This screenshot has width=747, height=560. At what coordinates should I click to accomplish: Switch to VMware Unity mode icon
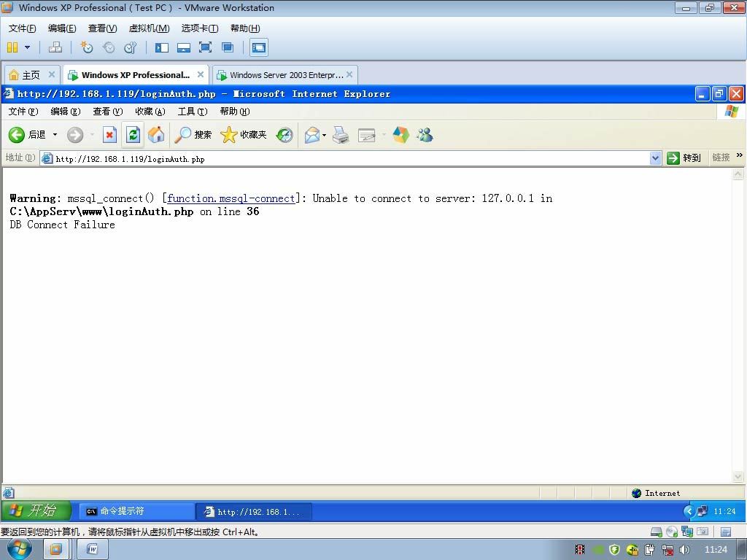click(228, 47)
